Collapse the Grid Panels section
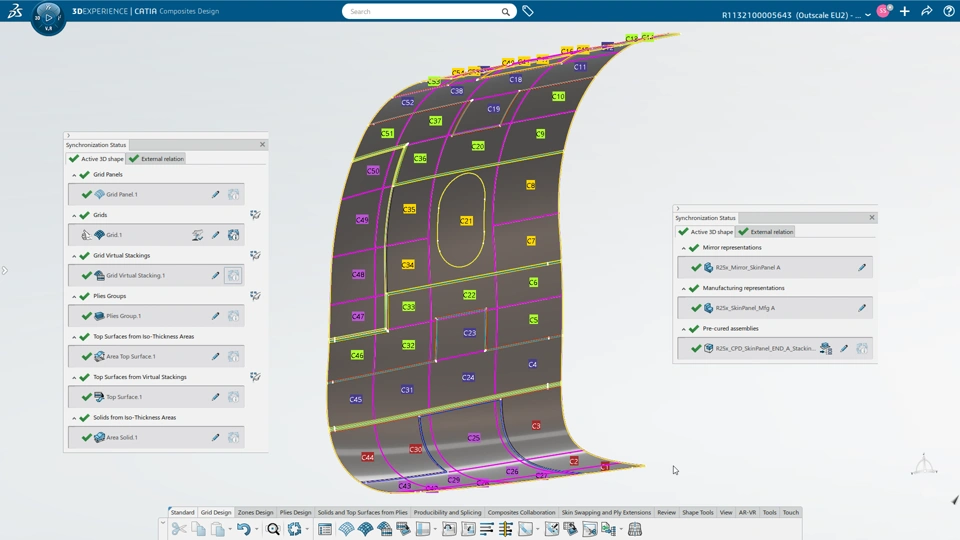Screen dimensions: 960x540 point(75,174)
